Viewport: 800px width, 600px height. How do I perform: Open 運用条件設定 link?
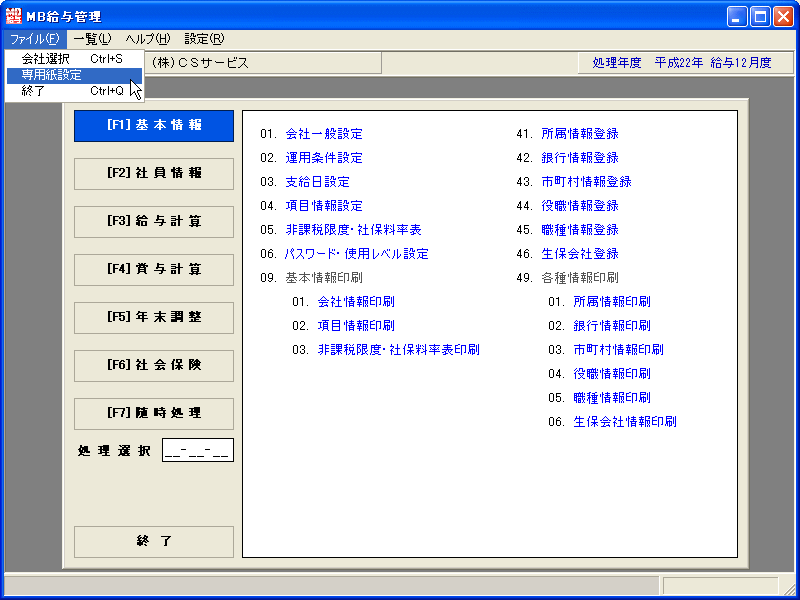[324, 158]
